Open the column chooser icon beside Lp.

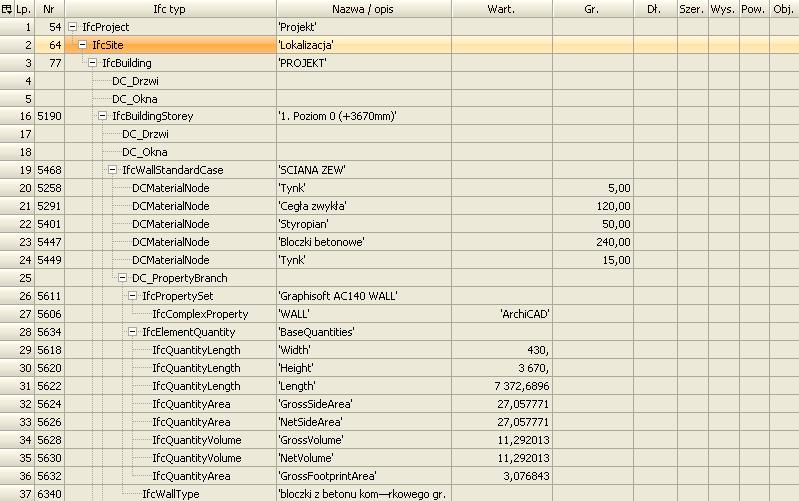pyautogui.click(x=7, y=9)
